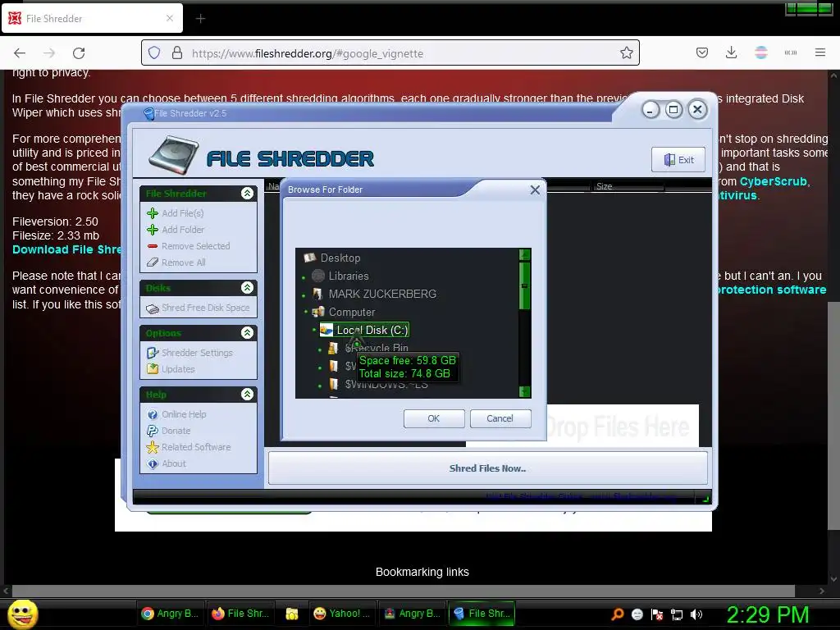Click the URL address bar
This screenshot has height=630, width=840.
tap(390, 53)
